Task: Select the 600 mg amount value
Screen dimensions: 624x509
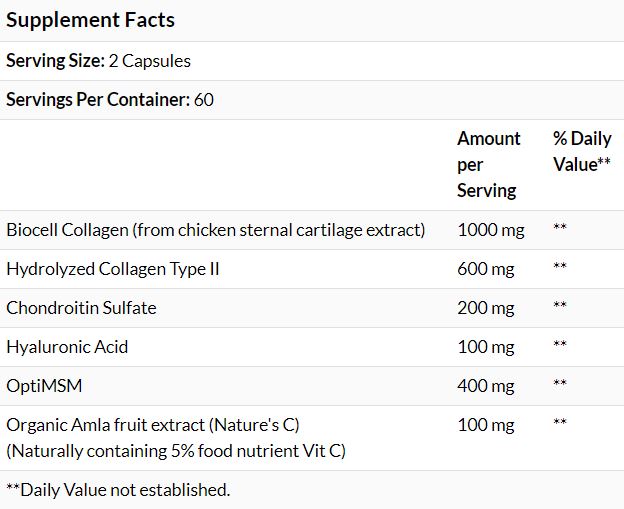Action: coord(484,269)
